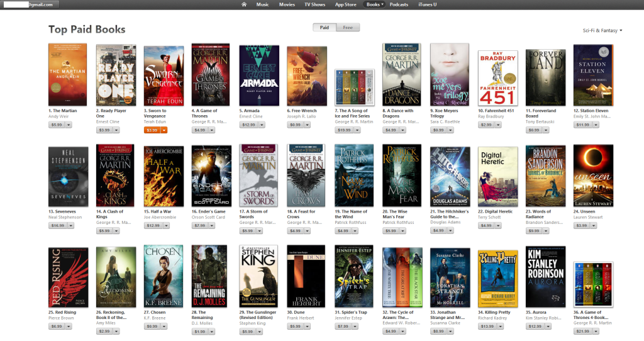Image resolution: width=644 pixels, height=341 pixels.
Task: Open Fahrenheit 451 book cover
Action: click(498, 78)
